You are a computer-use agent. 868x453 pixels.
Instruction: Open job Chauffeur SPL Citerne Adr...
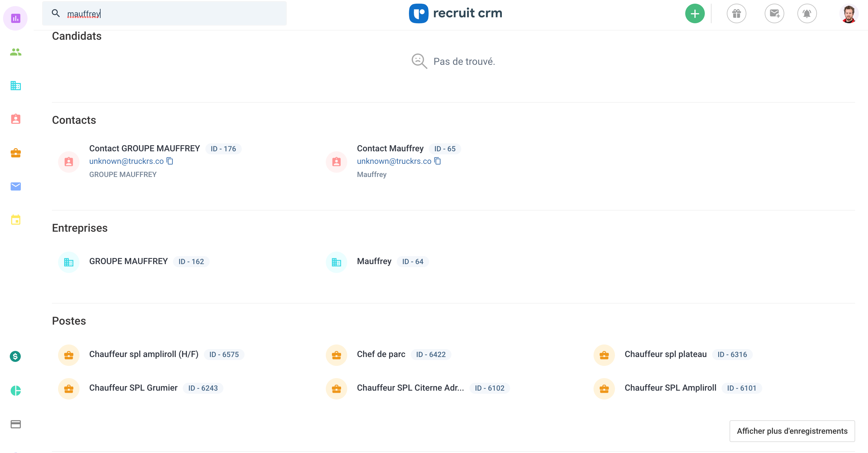410,388
